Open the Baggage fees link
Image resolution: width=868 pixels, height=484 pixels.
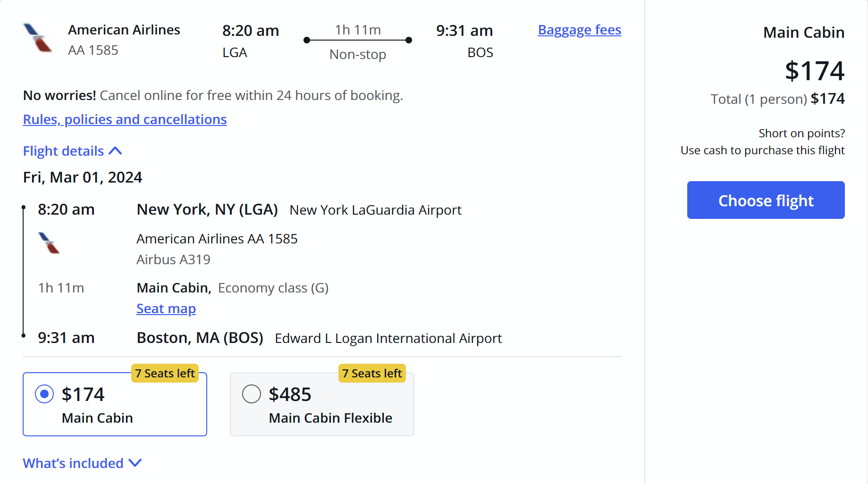(579, 30)
